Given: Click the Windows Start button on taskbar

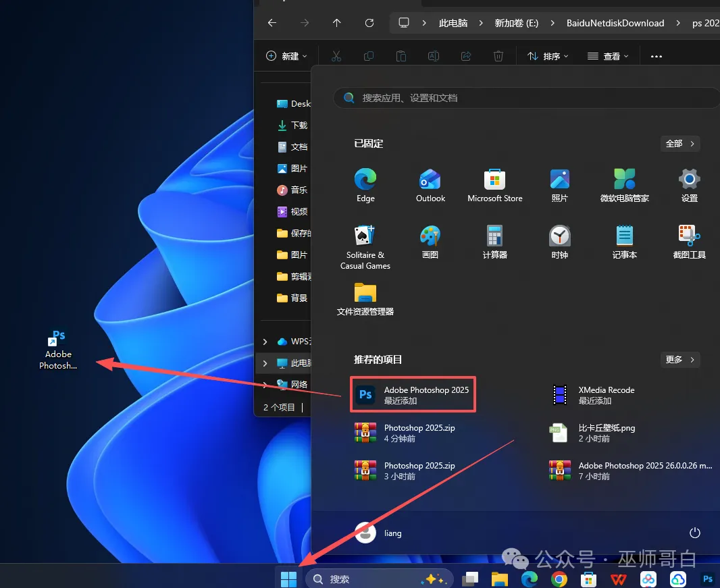Looking at the screenshot, I should [x=288, y=579].
